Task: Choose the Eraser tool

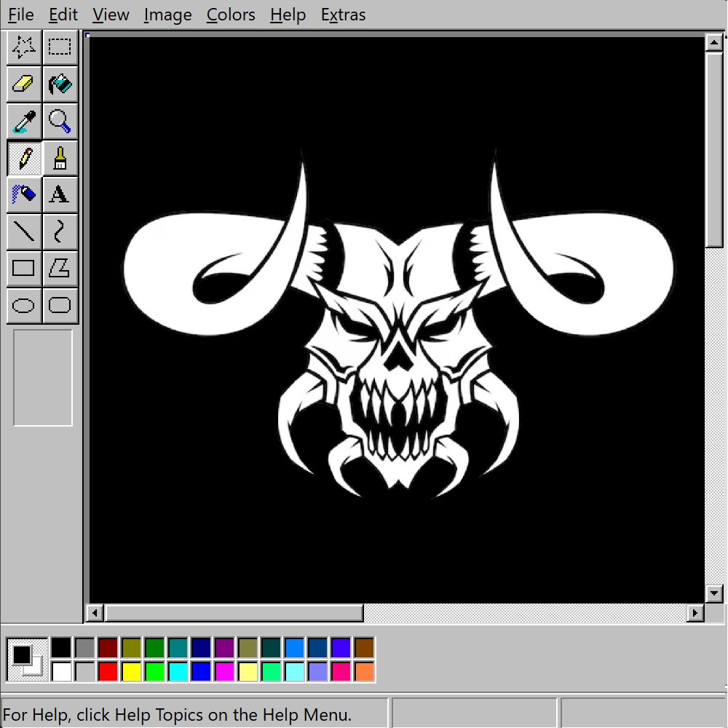Action: point(24,84)
